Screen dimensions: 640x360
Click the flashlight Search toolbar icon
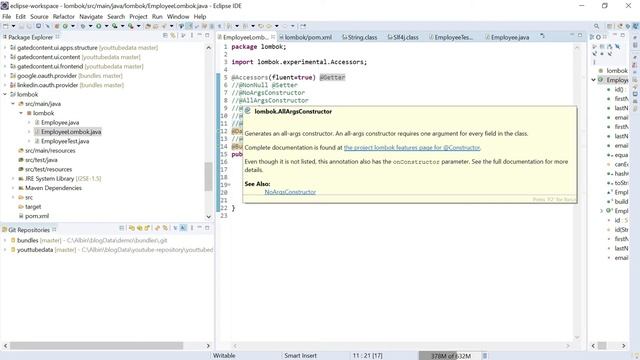point(164,26)
